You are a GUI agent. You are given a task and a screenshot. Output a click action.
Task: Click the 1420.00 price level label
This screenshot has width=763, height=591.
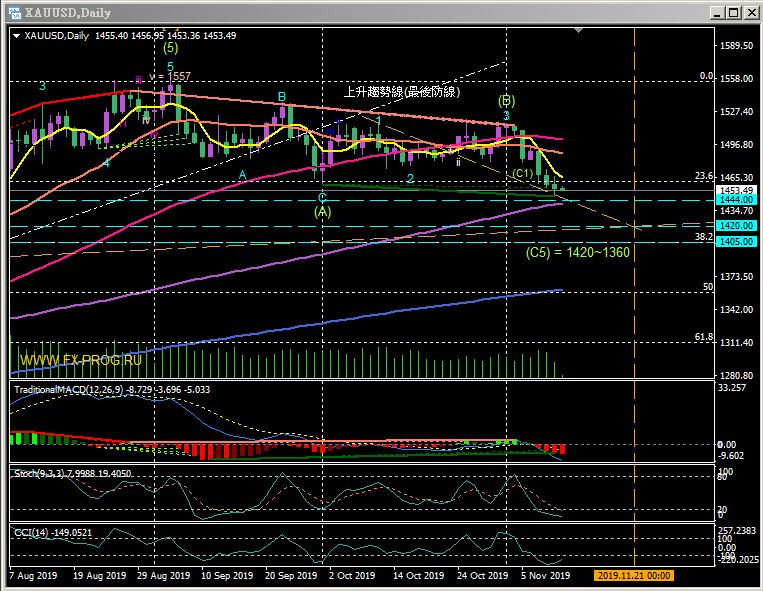pyautogui.click(x=736, y=227)
